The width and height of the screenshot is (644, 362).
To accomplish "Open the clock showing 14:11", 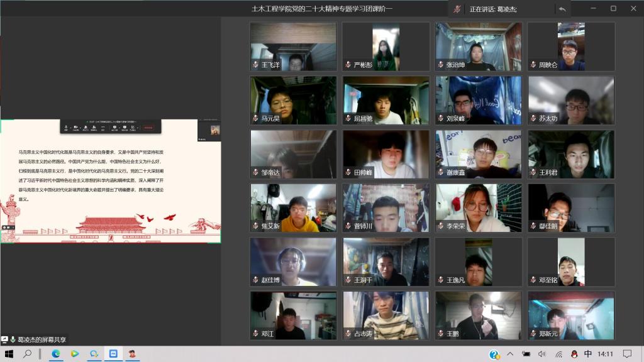I will 606,354.
